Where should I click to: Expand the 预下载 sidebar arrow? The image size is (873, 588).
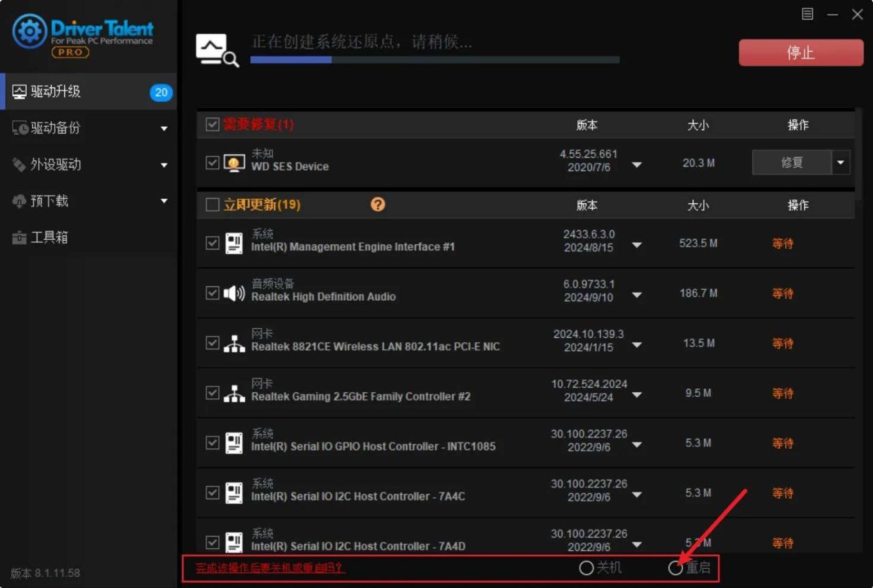164,201
